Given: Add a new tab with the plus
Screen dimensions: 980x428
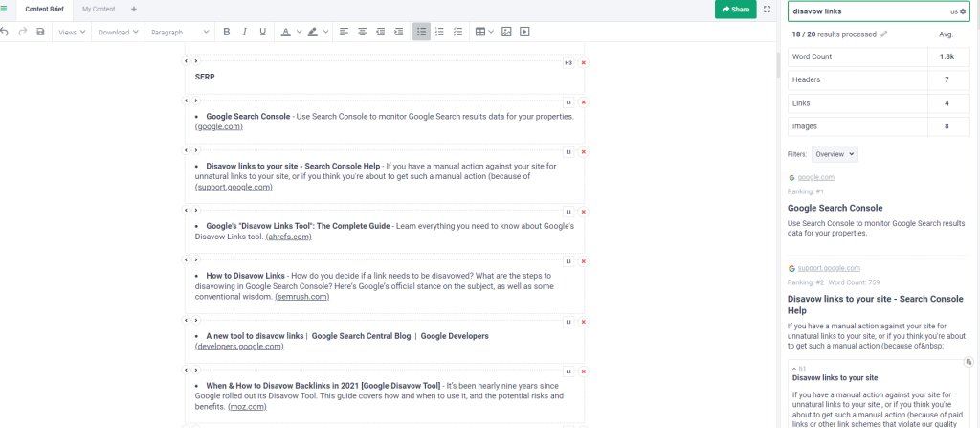Looking at the screenshot, I should tap(134, 9).
